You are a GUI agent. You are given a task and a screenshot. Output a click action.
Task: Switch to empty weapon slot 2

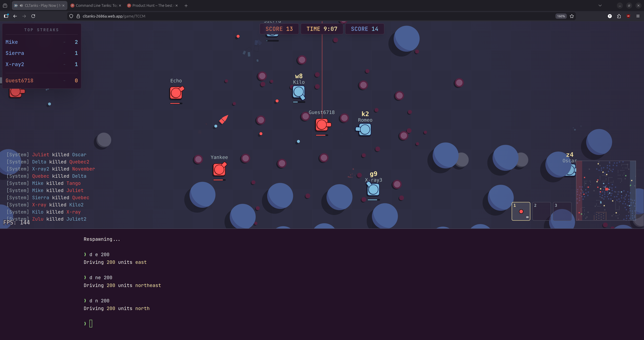point(541,211)
